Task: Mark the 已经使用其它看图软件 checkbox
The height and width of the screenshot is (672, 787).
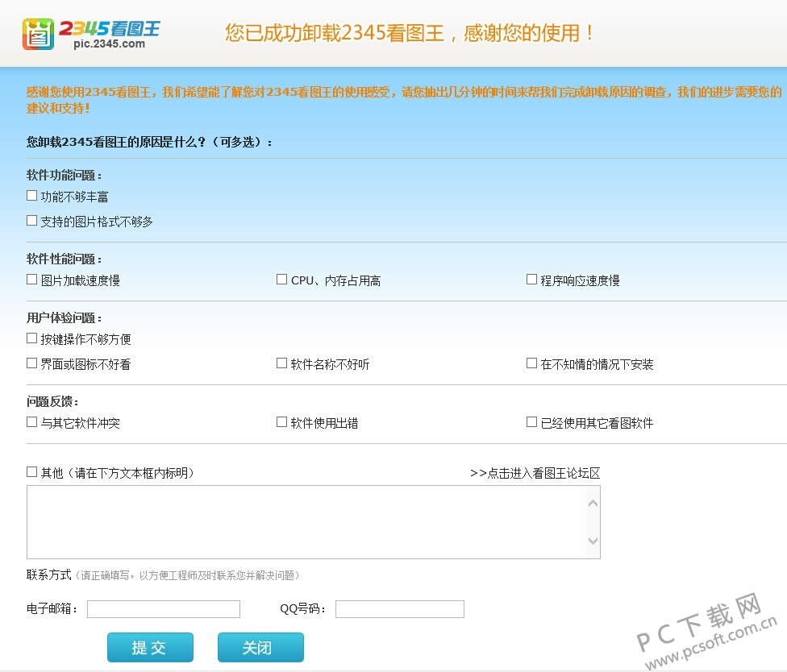Action: pyautogui.click(x=531, y=422)
